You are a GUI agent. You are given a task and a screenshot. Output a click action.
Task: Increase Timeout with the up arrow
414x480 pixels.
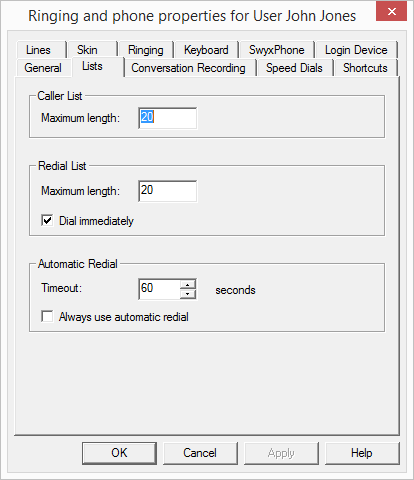point(188,285)
